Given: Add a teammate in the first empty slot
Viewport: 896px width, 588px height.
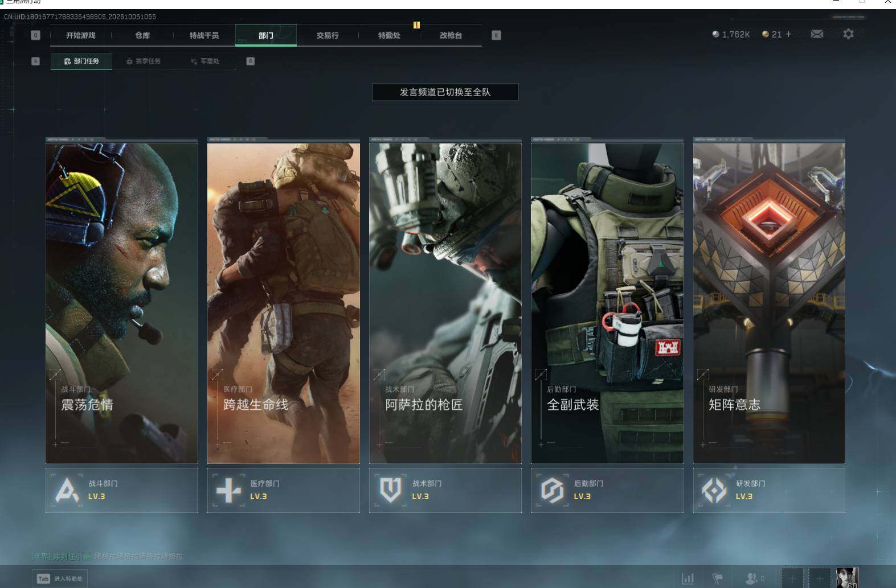Looking at the screenshot, I should point(792,578).
